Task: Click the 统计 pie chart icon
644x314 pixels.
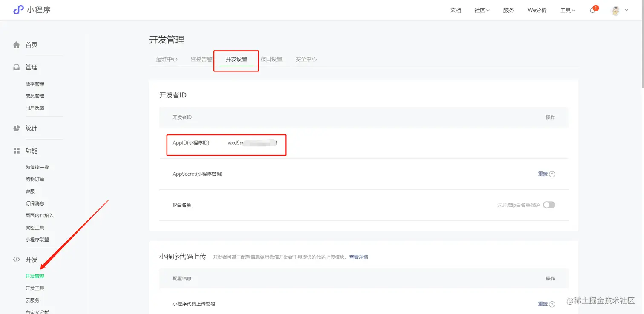Action: (x=17, y=128)
